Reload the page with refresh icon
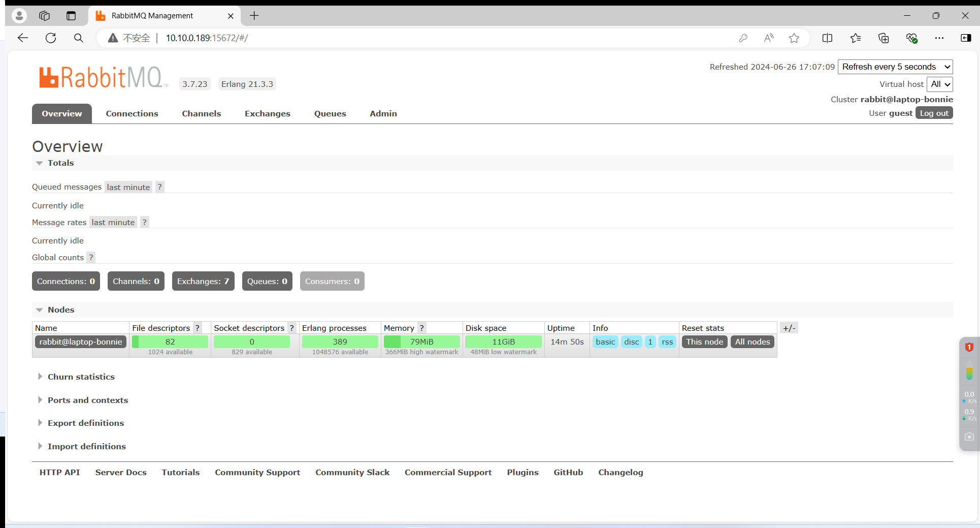 [51, 38]
